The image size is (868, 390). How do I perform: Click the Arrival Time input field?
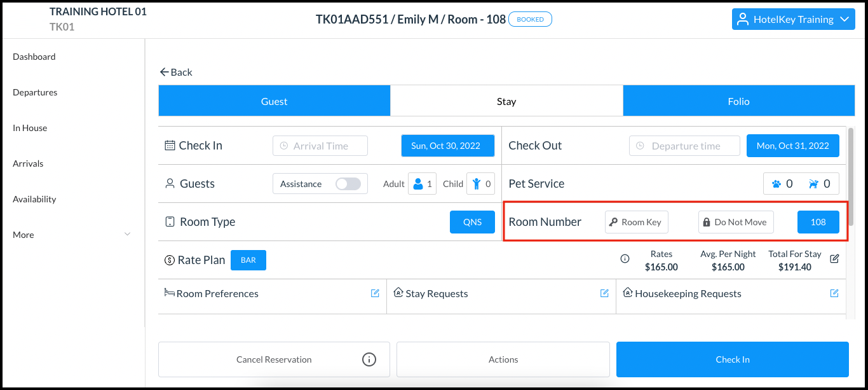(320, 145)
